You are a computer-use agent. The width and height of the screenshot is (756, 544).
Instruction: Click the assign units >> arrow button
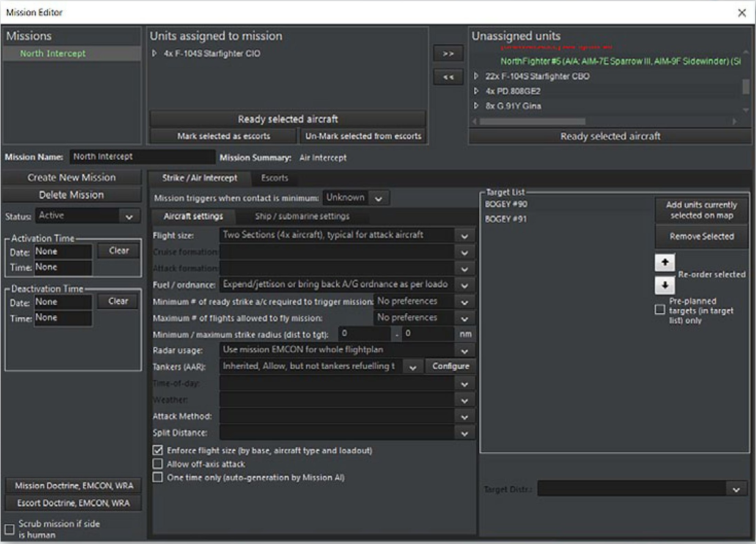(x=448, y=54)
